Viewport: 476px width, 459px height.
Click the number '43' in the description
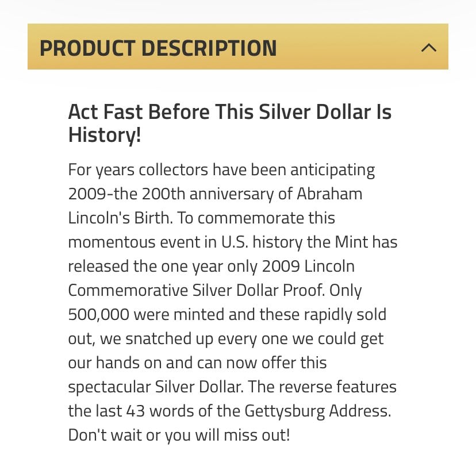136,411
